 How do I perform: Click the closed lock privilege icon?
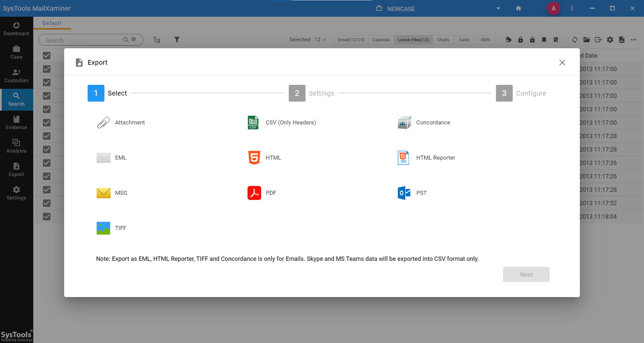(520, 40)
